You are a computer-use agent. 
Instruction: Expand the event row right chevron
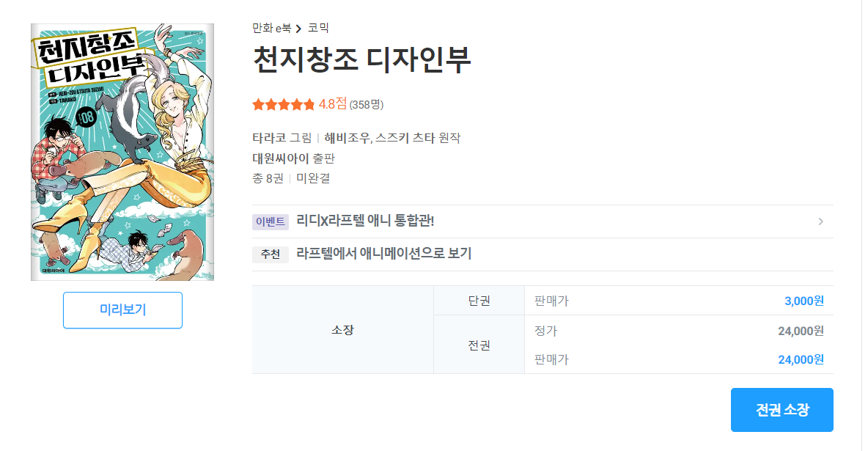point(820,221)
